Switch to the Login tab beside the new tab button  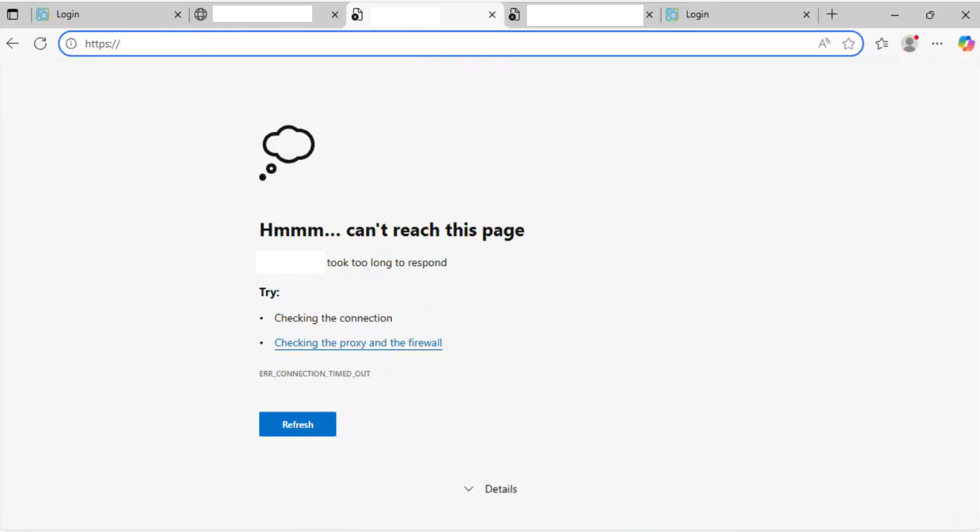(738, 14)
